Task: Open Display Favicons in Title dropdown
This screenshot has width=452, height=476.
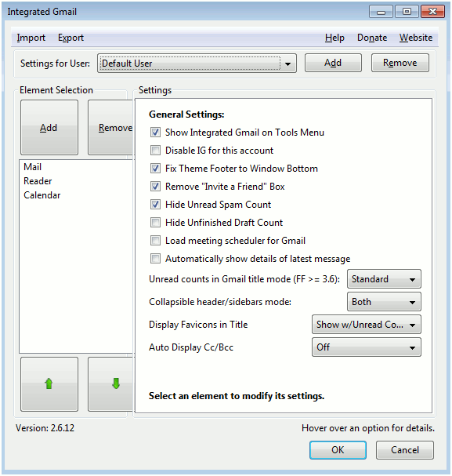Action: click(x=366, y=325)
